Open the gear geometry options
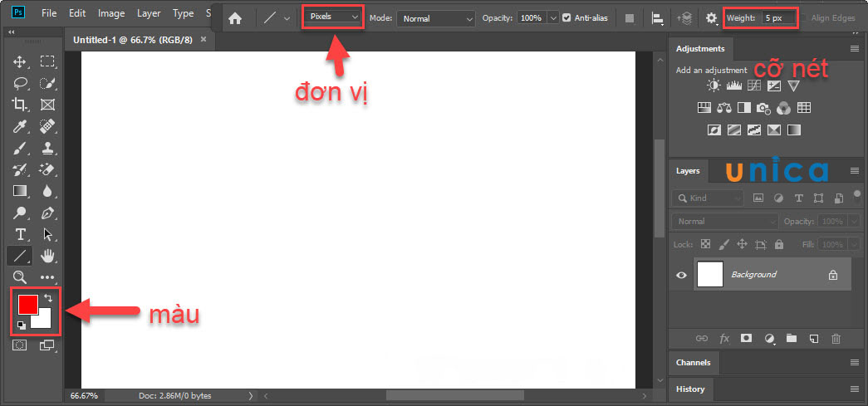Screen dimensions: 868x406 pyautogui.click(x=711, y=18)
